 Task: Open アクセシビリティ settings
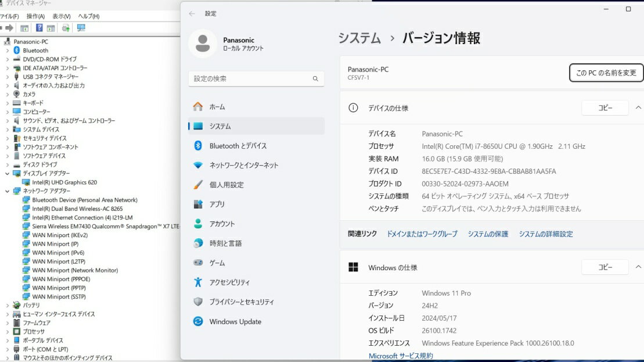click(229, 282)
